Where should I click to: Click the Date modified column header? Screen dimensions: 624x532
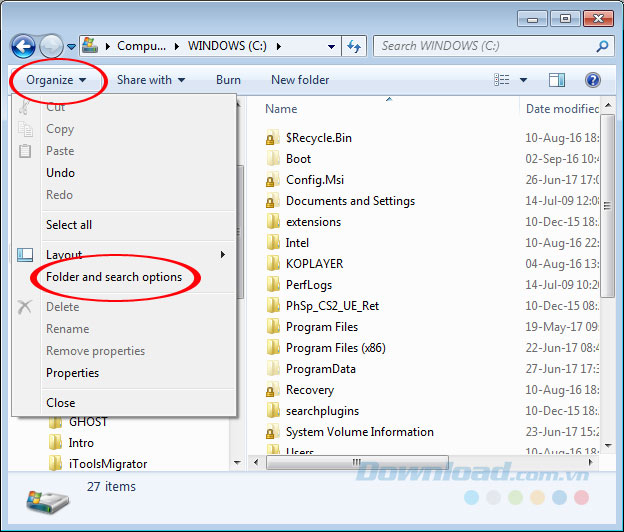click(x=562, y=109)
